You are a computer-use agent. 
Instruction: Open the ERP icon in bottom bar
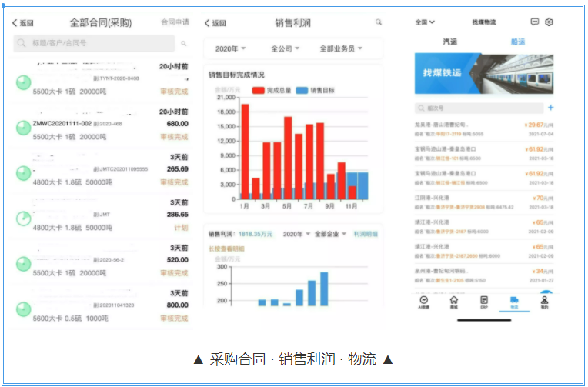[x=484, y=299]
